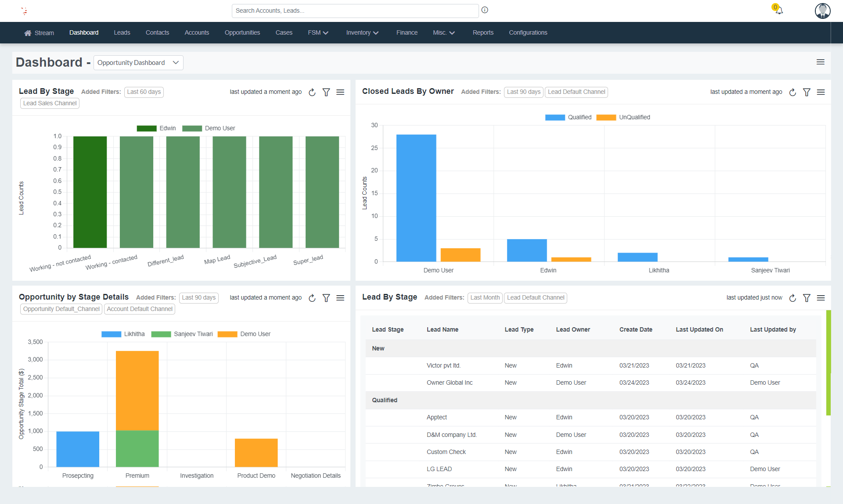Refresh the Lead By Stage chart
Image resolution: width=843 pixels, height=504 pixels.
312,93
